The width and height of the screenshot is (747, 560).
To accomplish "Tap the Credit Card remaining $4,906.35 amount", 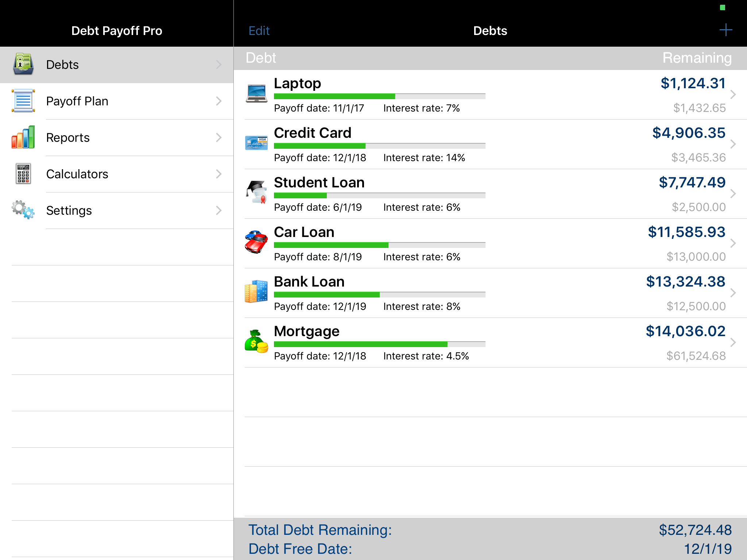I will [x=688, y=133].
